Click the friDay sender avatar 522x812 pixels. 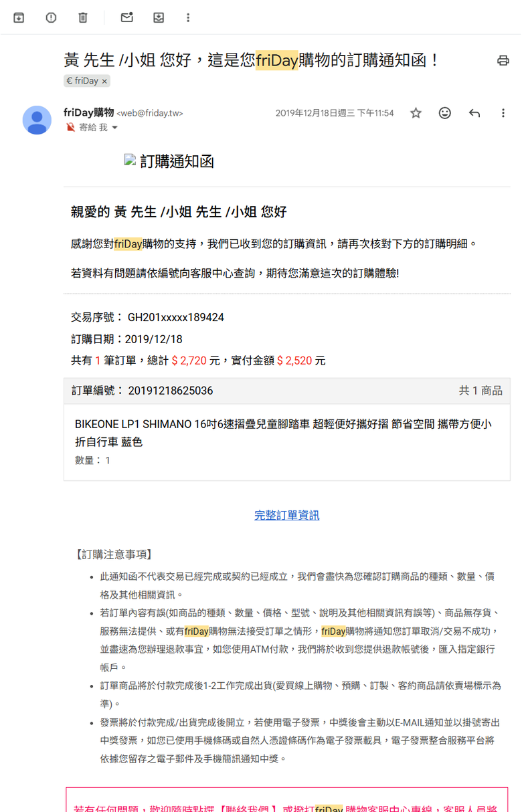tap(37, 120)
